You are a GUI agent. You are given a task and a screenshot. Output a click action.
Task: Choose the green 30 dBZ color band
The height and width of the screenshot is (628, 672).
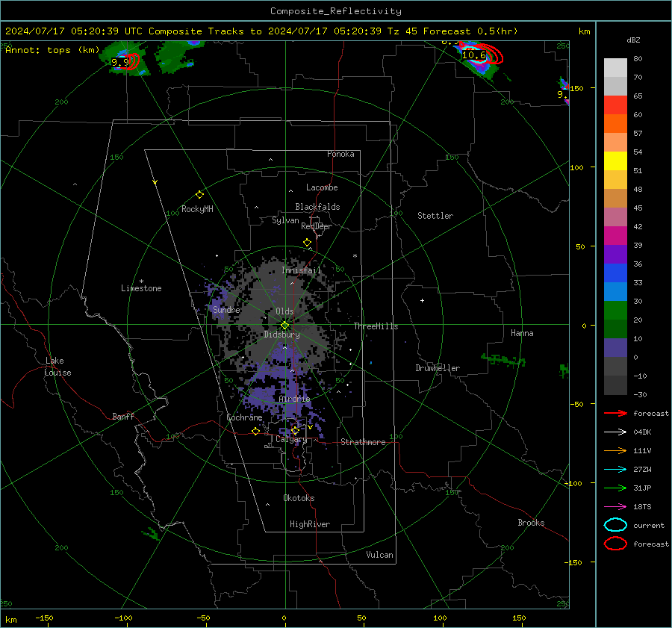[x=615, y=310]
